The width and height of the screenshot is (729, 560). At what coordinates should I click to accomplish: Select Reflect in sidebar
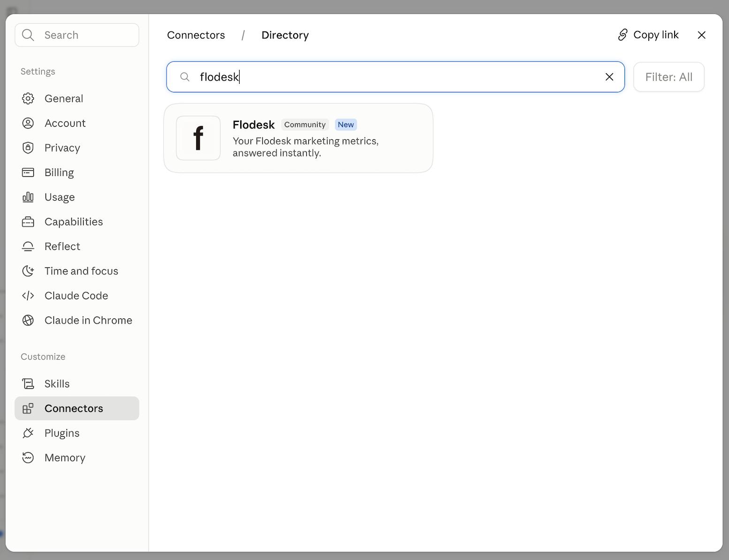point(77,246)
